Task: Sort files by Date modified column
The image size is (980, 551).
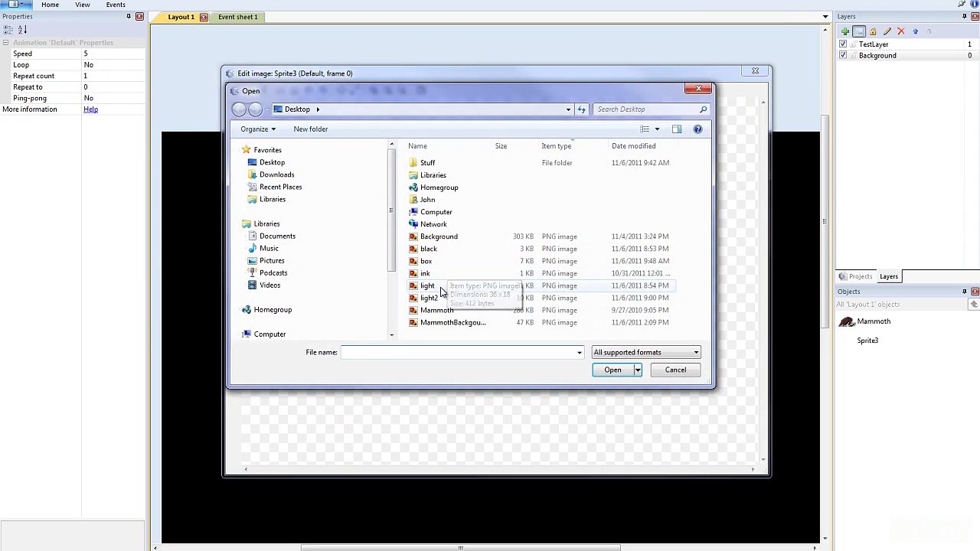Action: [x=633, y=146]
